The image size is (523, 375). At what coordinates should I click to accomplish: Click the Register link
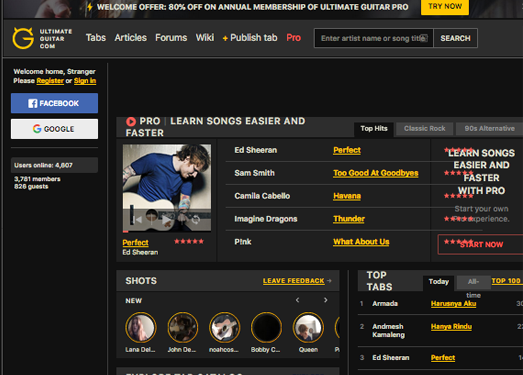(x=50, y=81)
